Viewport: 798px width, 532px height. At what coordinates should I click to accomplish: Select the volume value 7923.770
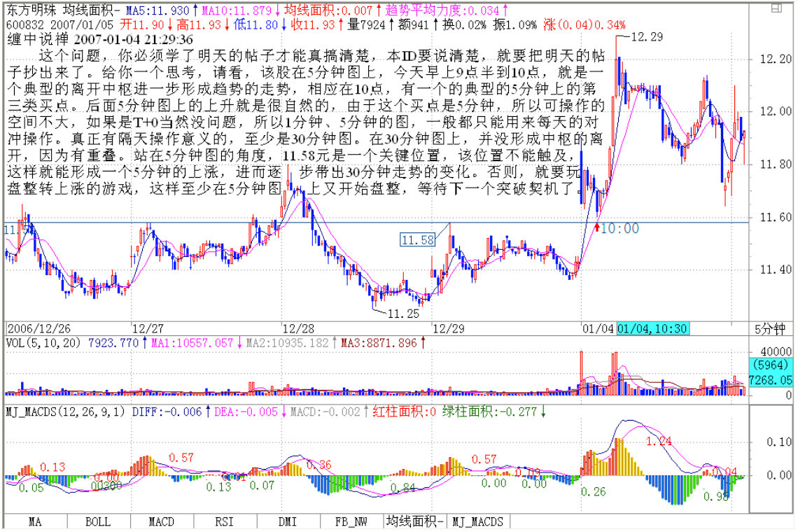113,342
